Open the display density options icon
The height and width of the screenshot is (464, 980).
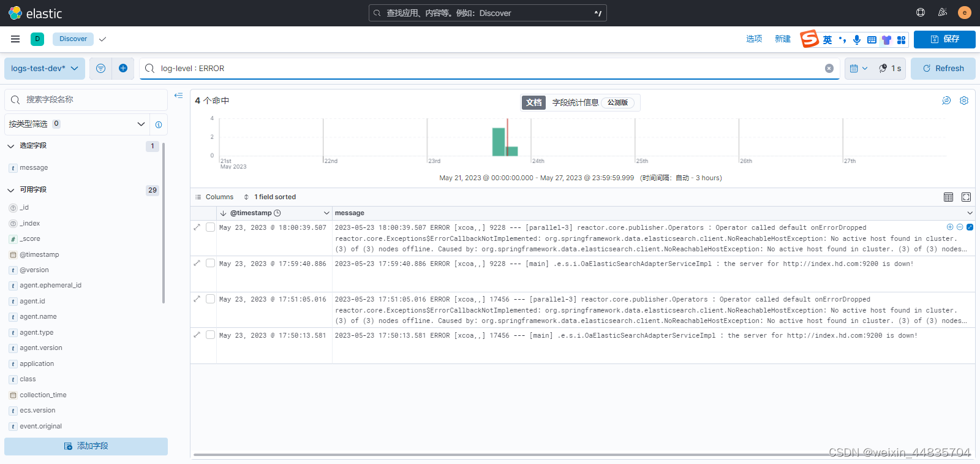[948, 197]
